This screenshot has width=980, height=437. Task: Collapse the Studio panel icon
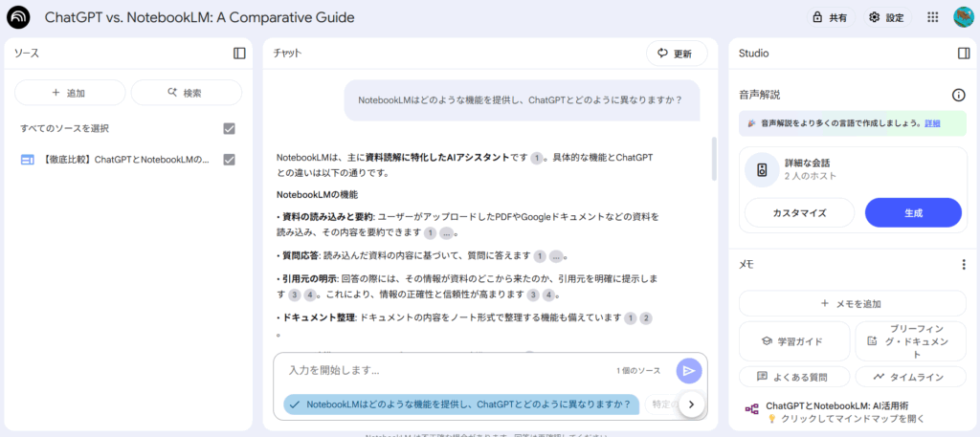963,53
